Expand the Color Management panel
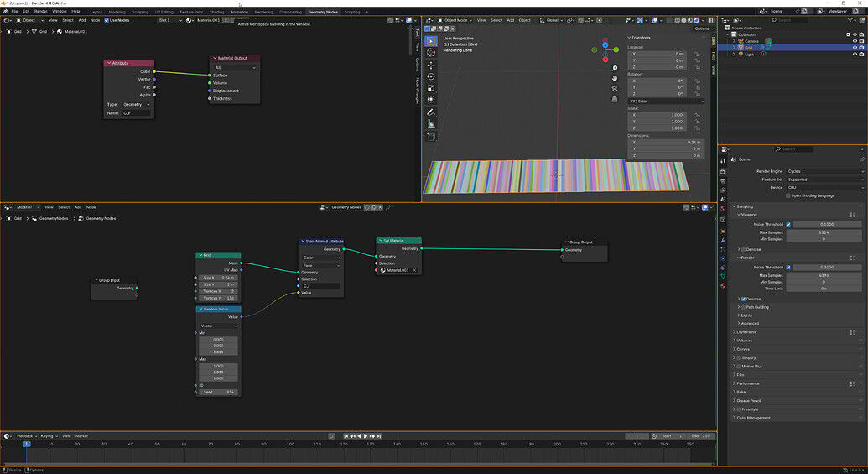 coord(753,418)
